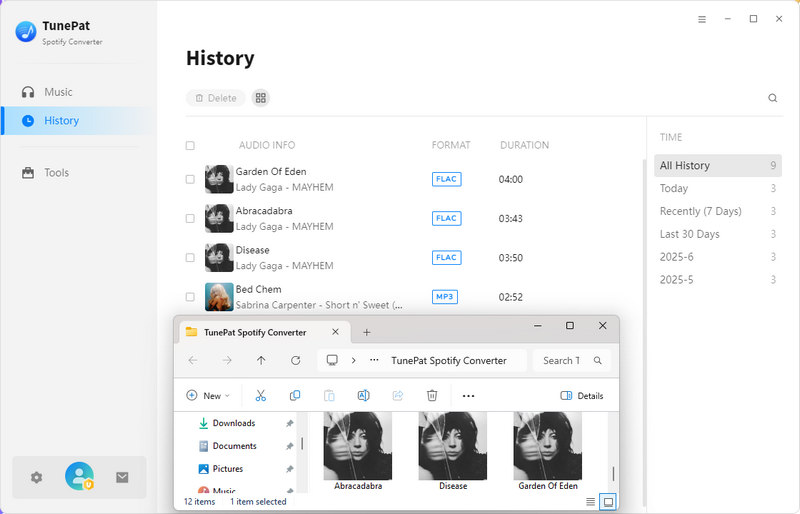Click the Explorer Search box
800x514 pixels.
[x=571, y=360]
